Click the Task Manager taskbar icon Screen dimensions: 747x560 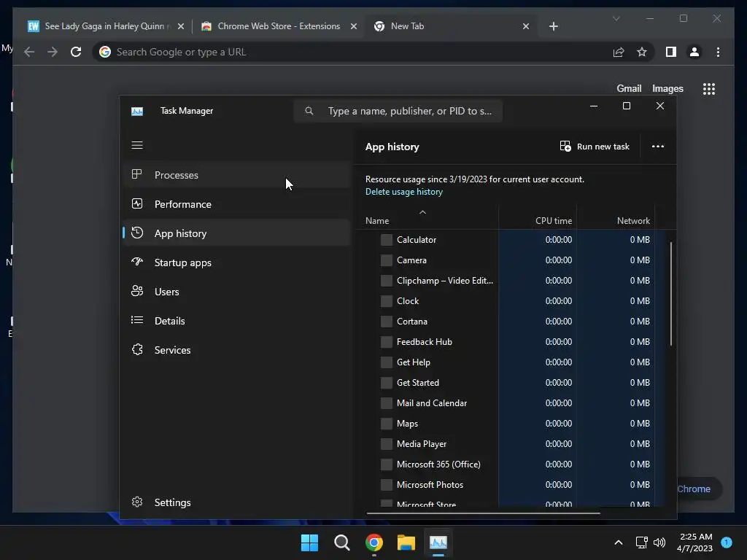[438, 542]
